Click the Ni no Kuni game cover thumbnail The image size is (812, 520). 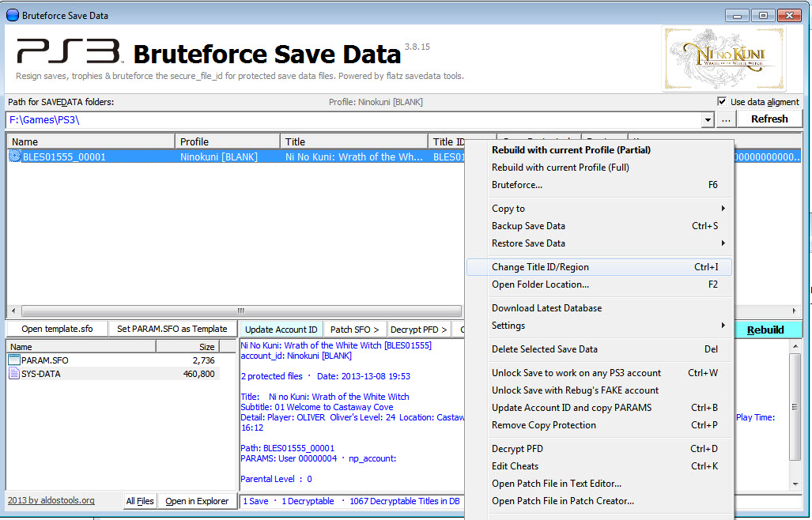[724, 59]
